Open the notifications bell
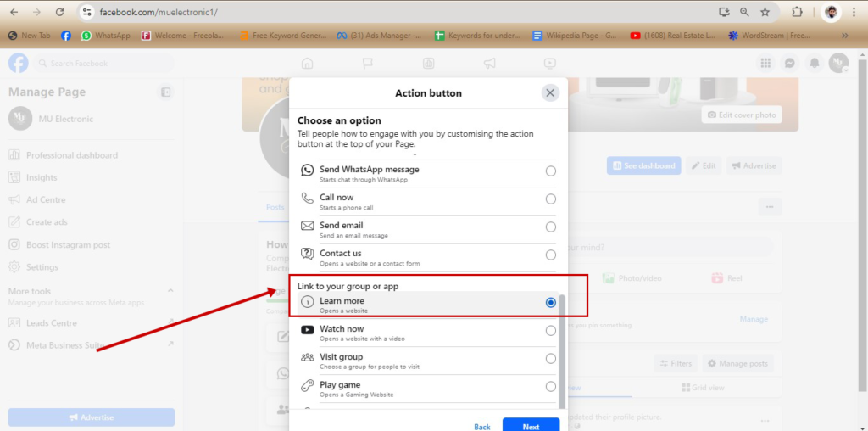This screenshot has height=431, width=868. tap(815, 63)
